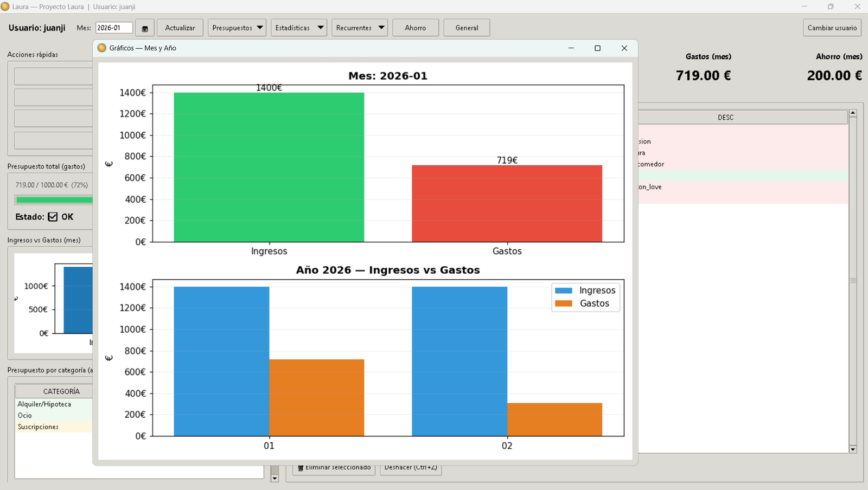Click the calendar icon beside the month field
Viewport: 868px width, 490px height.
[145, 28]
